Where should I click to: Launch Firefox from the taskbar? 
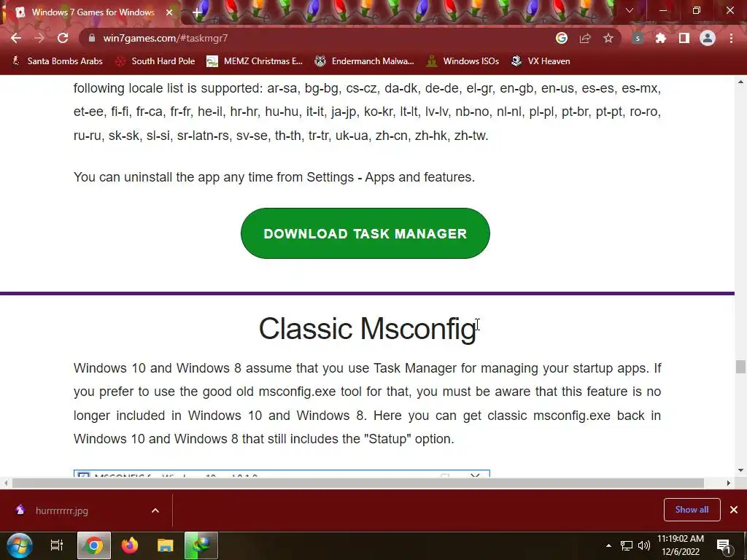(x=130, y=545)
